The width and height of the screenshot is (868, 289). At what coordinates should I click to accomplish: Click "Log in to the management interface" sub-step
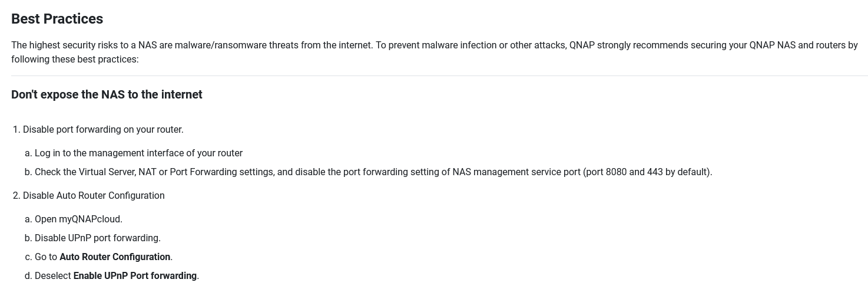138,153
